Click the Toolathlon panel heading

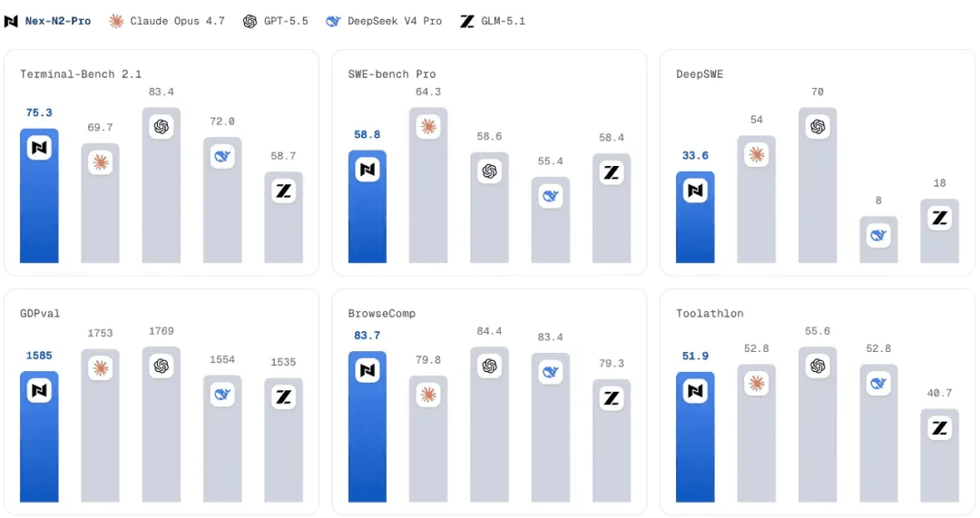[x=710, y=314]
